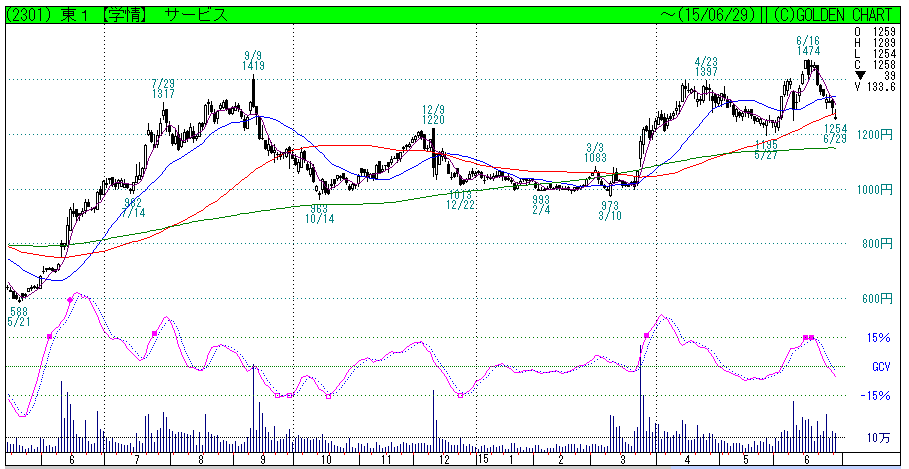Click the down triangle change indicator
Image resolution: width=909 pixels, height=469 pixels.
point(860,75)
